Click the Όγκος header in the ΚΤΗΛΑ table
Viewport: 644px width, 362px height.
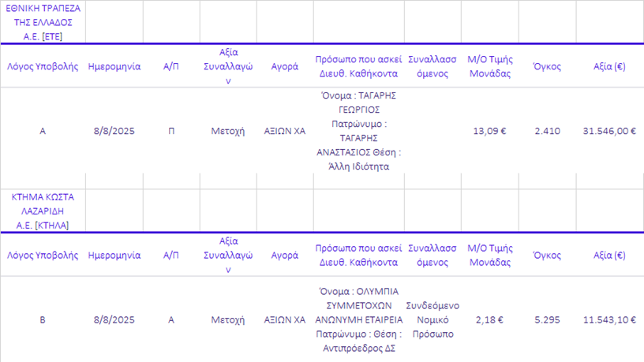coord(547,256)
